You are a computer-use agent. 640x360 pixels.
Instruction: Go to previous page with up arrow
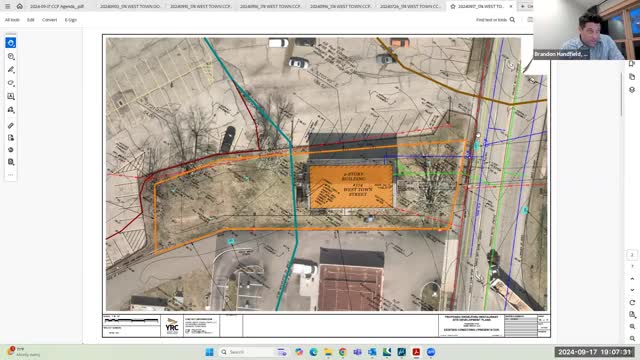click(x=632, y=279)
